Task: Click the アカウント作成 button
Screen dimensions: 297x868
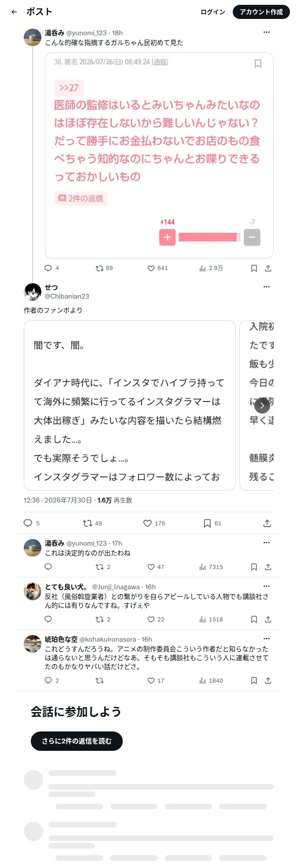Action: click(x=261, y=12)
